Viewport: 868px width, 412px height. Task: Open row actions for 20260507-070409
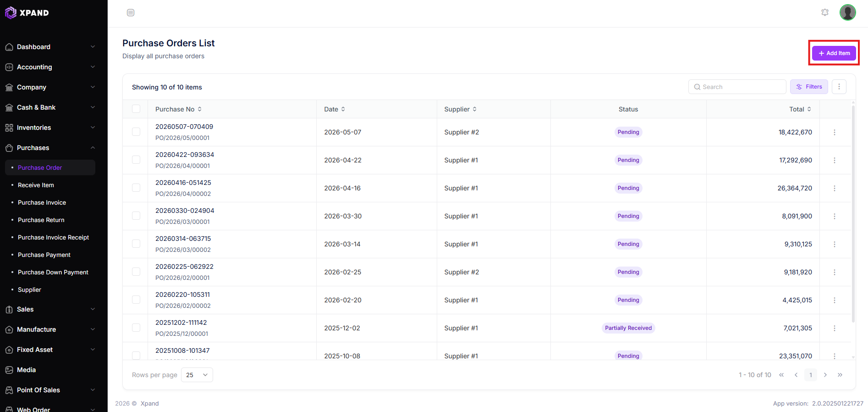click(835, 132)
